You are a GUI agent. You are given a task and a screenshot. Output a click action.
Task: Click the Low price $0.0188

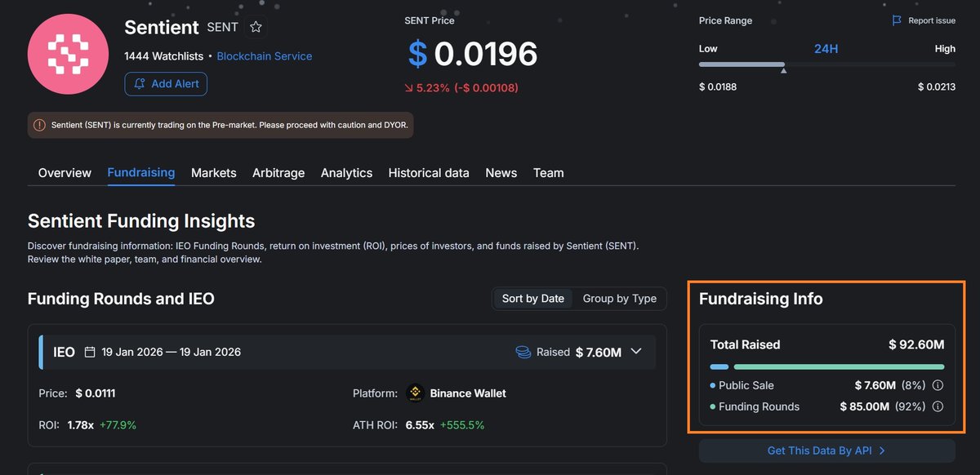coord(718,87)
